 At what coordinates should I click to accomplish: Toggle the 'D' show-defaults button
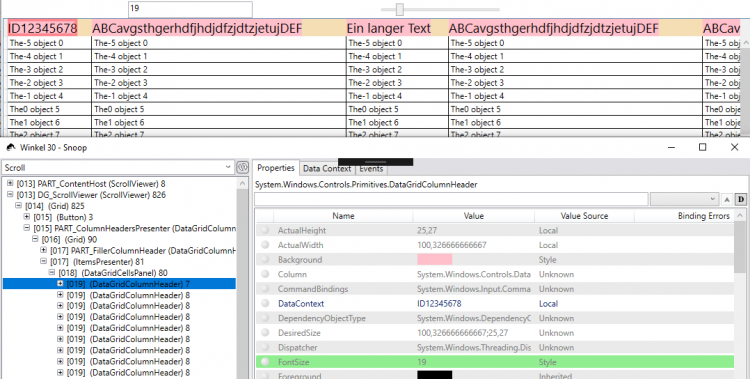click(740, 199)
